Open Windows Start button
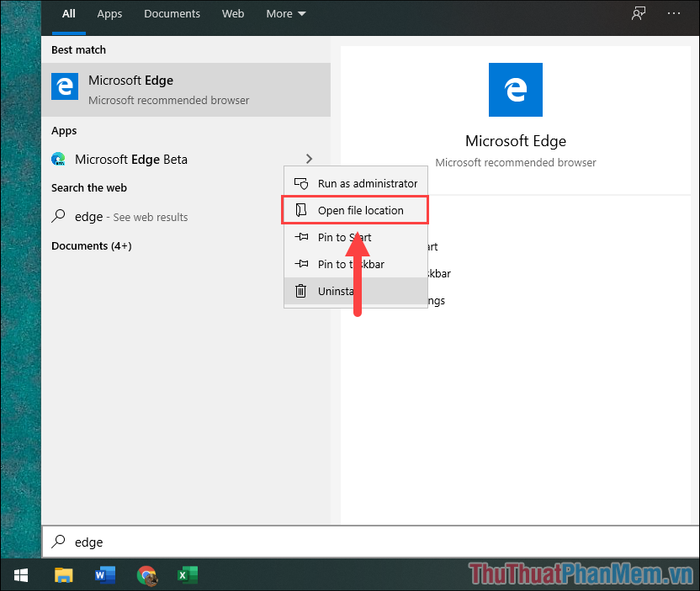 [21, 575]
